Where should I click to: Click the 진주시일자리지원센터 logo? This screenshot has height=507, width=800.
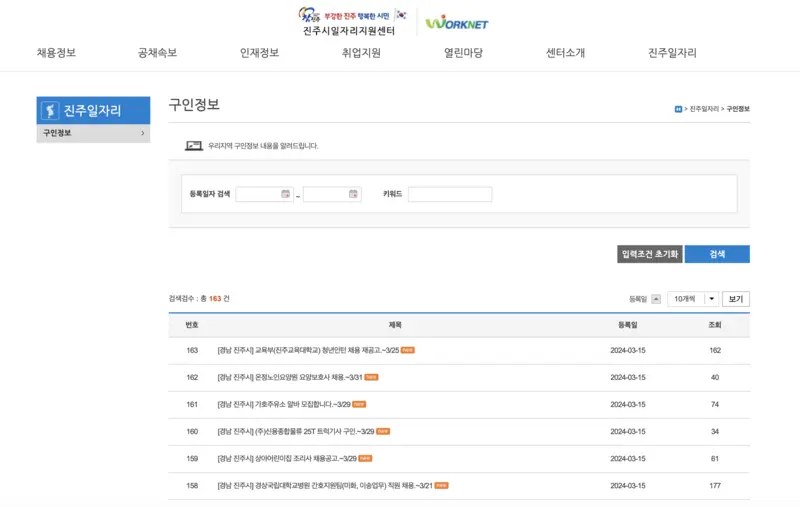352,21
